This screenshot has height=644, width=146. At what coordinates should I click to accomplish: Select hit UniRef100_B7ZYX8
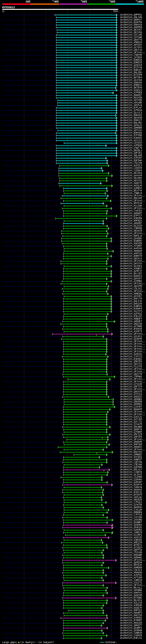pos(131,67)
